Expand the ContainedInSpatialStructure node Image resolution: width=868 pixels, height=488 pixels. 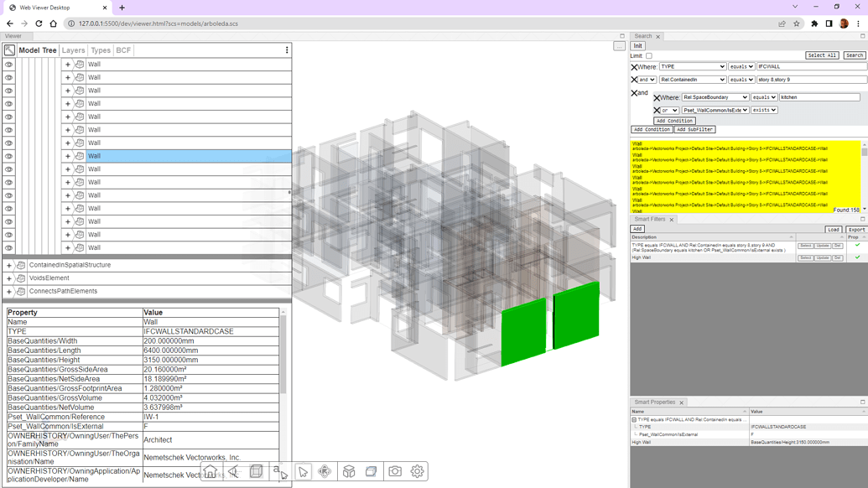point(9,265)
